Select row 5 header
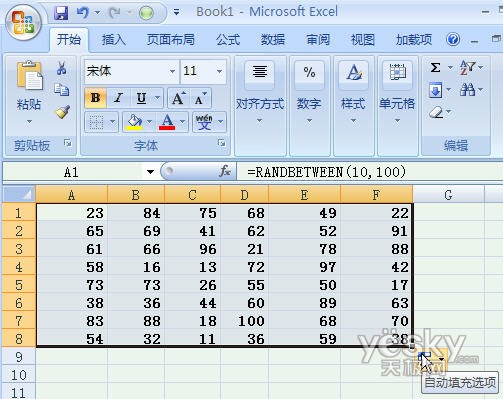 (x=19, y=285)
